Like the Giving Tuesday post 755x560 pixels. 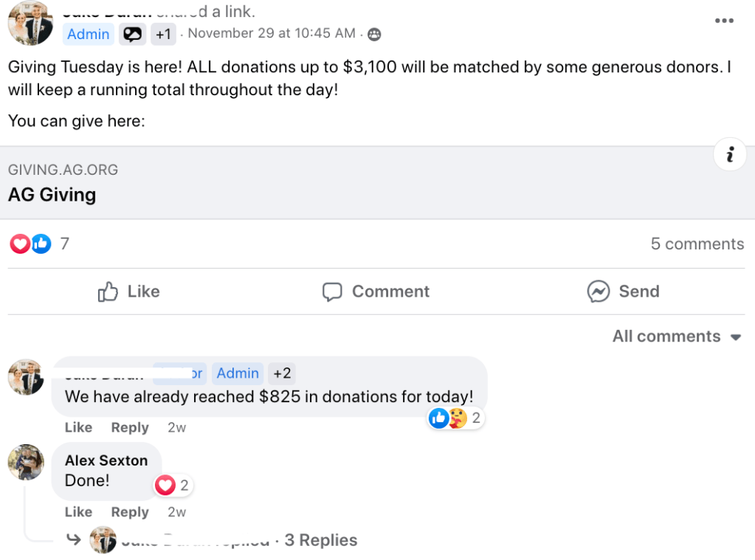[x=129, y=291]
